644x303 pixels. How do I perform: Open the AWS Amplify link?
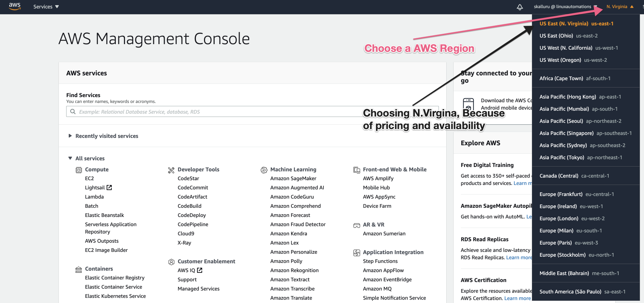click(x=378, y=178)
